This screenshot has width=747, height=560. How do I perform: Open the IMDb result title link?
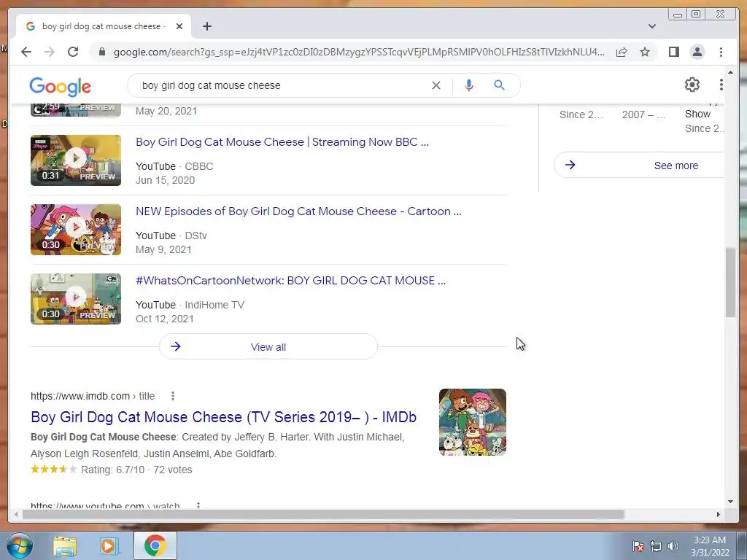[223, 417]
